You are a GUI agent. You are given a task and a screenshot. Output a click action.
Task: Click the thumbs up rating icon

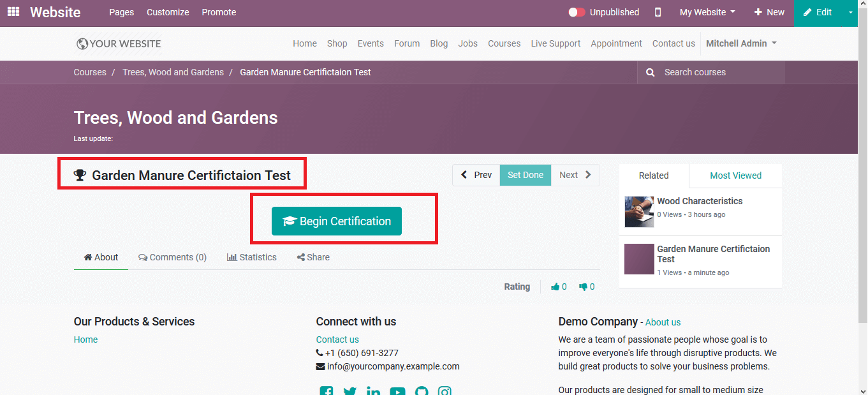555,287
